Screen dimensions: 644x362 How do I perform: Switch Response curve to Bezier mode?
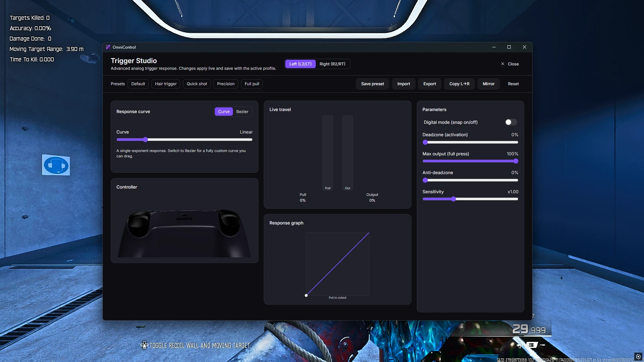[242, 112]
